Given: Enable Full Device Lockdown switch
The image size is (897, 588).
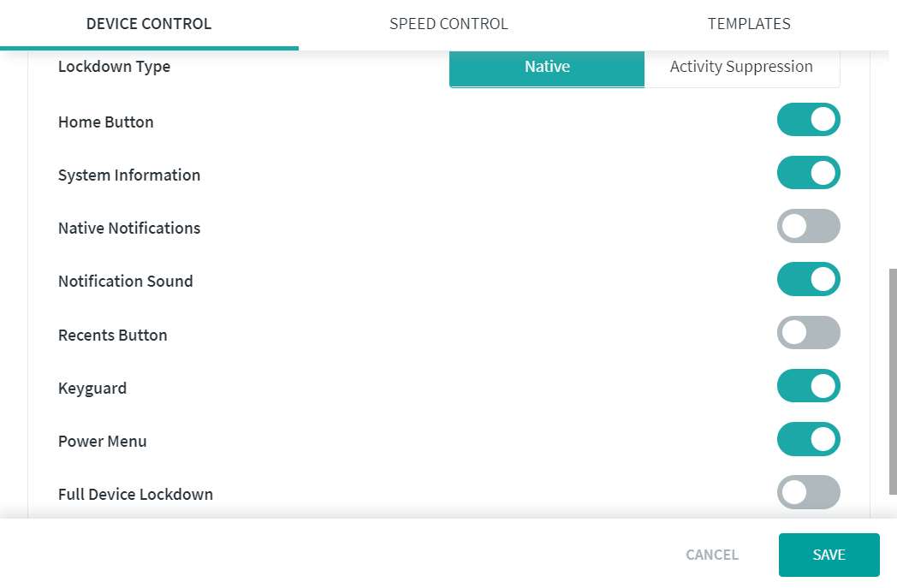Looking at the screenshot, I should pos(808,492).
